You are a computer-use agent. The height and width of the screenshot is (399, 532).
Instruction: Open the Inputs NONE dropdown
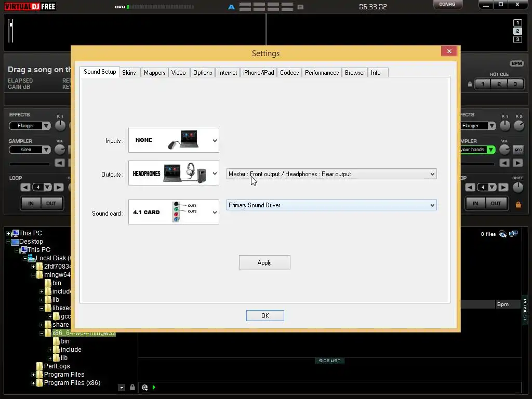174,140
